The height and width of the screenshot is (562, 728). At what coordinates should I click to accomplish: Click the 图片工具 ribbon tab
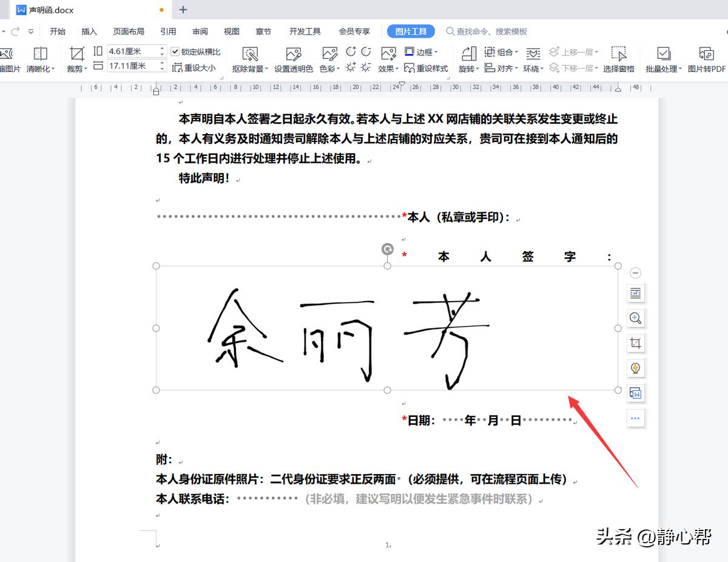pyautogui.click(x=411, y=31)
